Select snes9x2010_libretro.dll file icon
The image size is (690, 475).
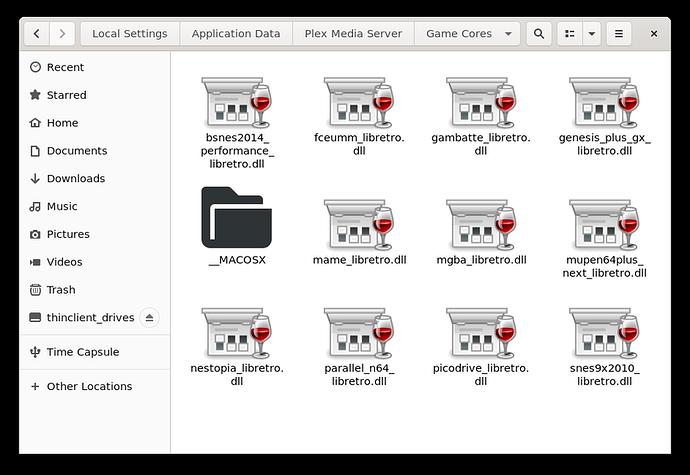[x=604, y=333]
